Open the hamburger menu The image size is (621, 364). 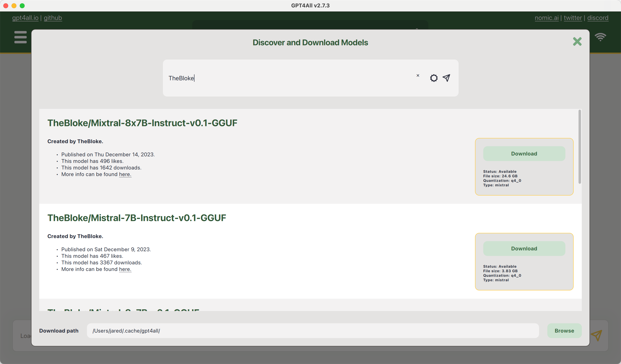21,37
